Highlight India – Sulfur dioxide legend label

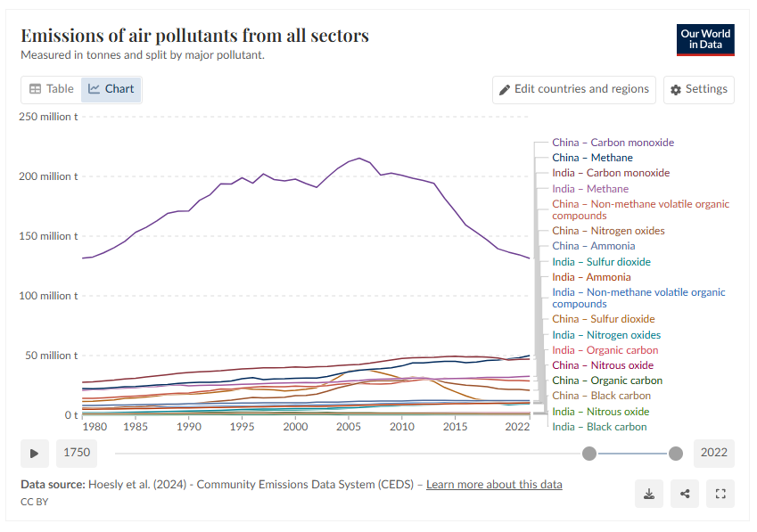click(600, 262)
